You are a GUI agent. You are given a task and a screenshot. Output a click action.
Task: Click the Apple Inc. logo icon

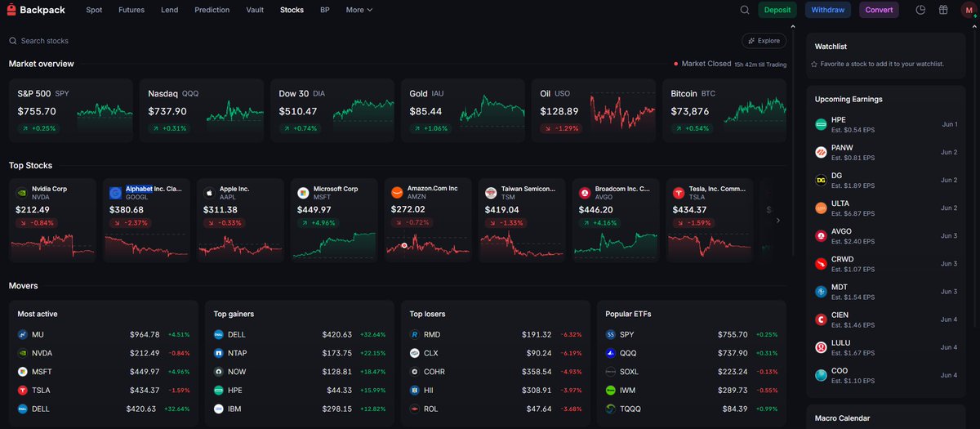pos(209,193)
